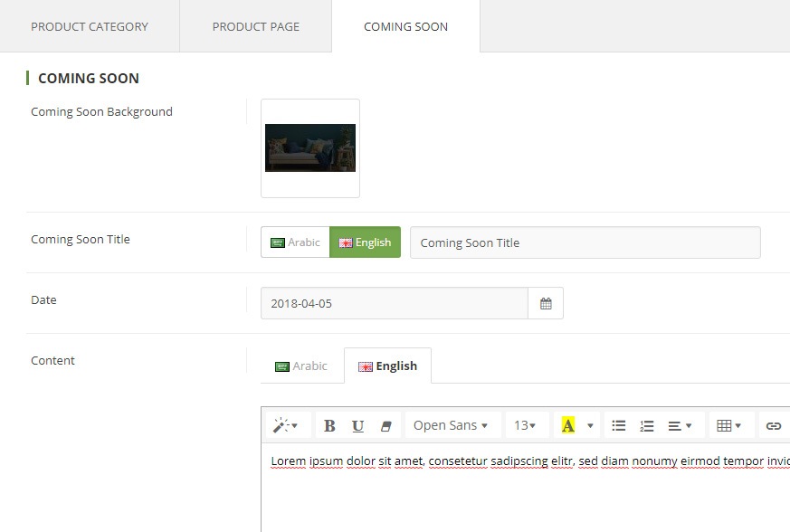Click the eraser remove-format icon
This screenshot has height=532, width=790.
(385, 426)
